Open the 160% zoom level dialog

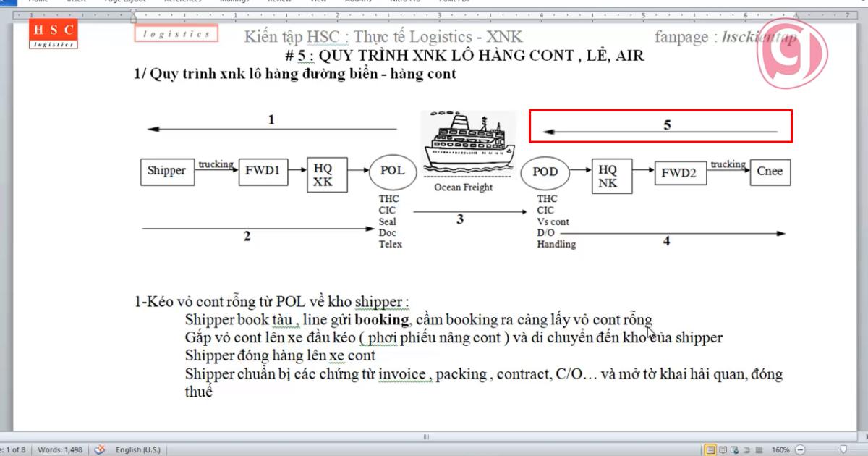click(780, 449)
